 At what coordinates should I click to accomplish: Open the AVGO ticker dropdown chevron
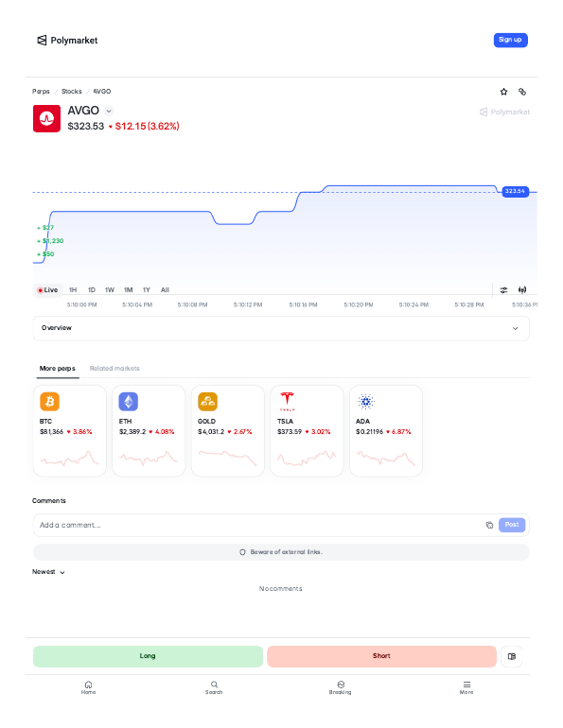click(109, 111)
